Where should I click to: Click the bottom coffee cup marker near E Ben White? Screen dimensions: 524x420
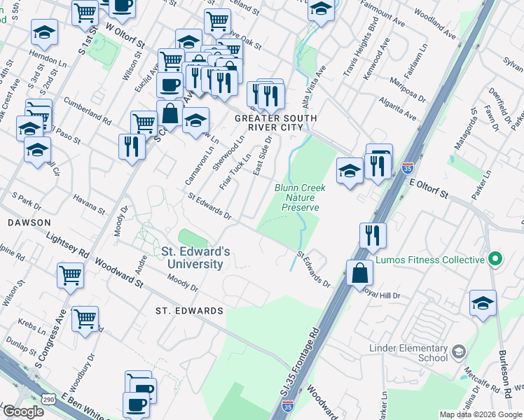[137, 405]
